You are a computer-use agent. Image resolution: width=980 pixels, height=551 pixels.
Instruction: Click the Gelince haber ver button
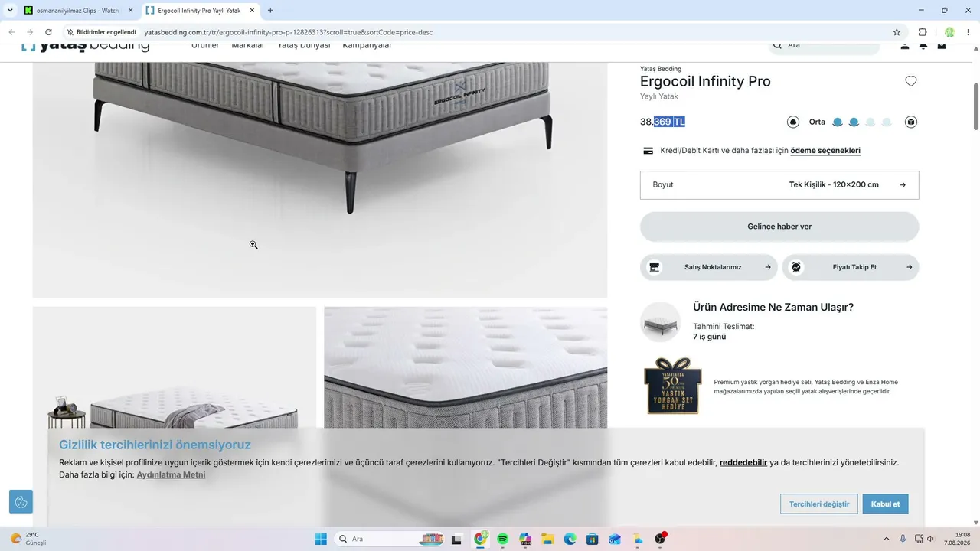[779, 227]
